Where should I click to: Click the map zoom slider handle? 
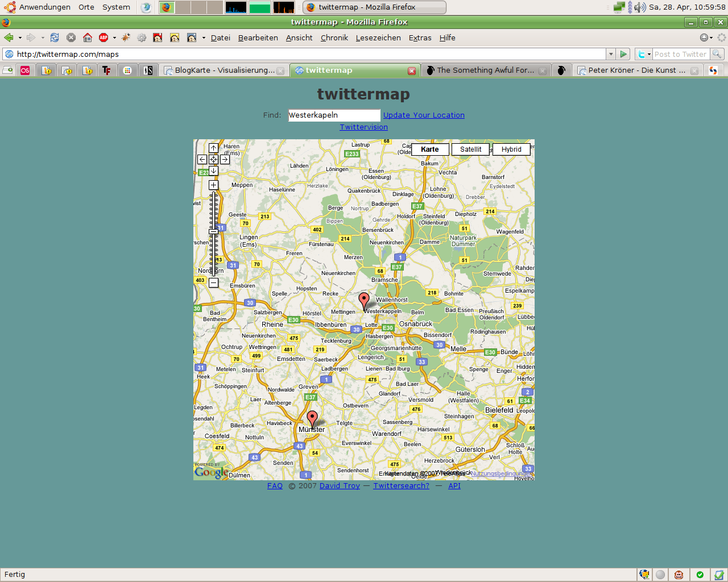point(213,231)
